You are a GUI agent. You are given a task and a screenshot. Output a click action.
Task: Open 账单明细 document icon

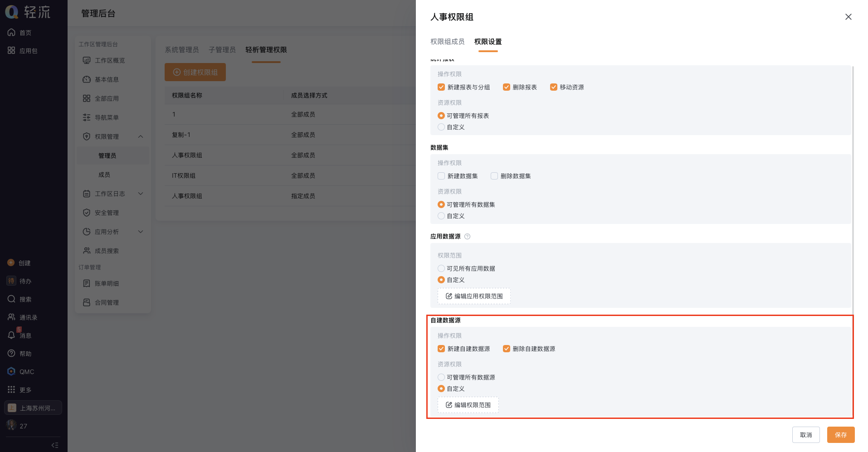pos(87,283)
